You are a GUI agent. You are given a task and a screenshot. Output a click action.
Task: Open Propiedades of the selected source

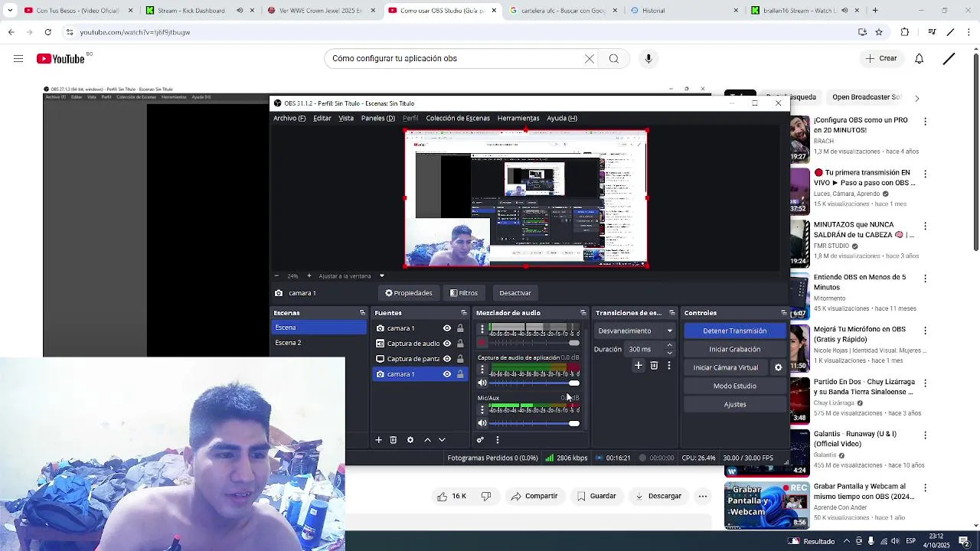[409, 293]
